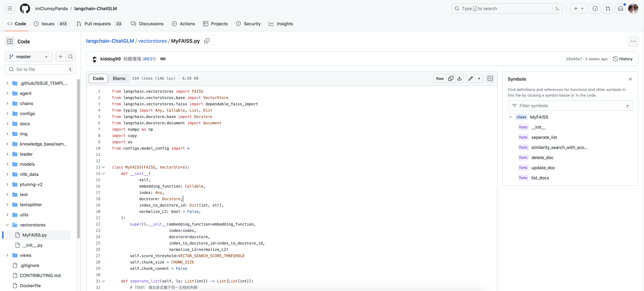The image size is (644, 291).
Task: Go to vectorstores breadcrumb folder
Action: [152, 41]
